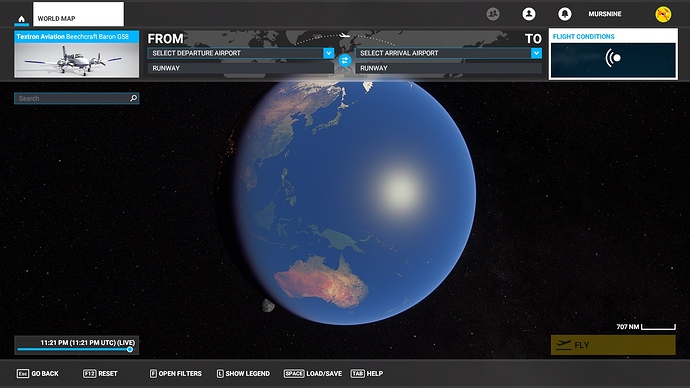Image resolution: width=690 pixels, height=388 pixels.
Task: Click the 11:21 PM live time label
Action: (88, 342)
